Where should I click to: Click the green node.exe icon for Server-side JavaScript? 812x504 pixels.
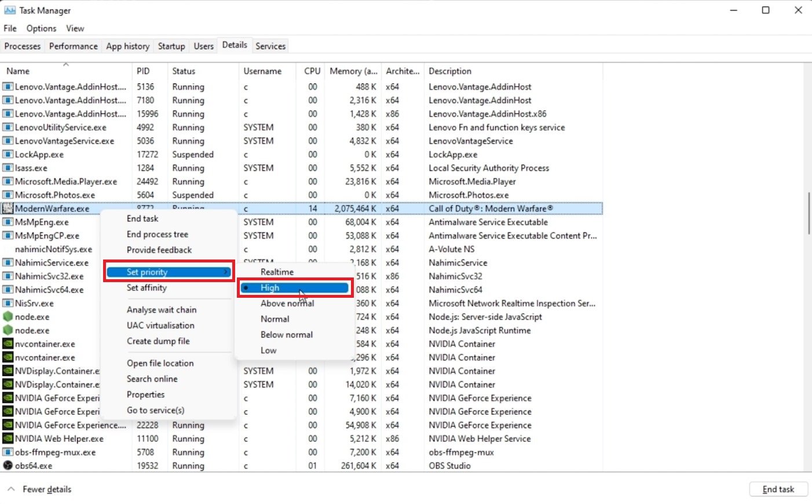click(8, 317)
